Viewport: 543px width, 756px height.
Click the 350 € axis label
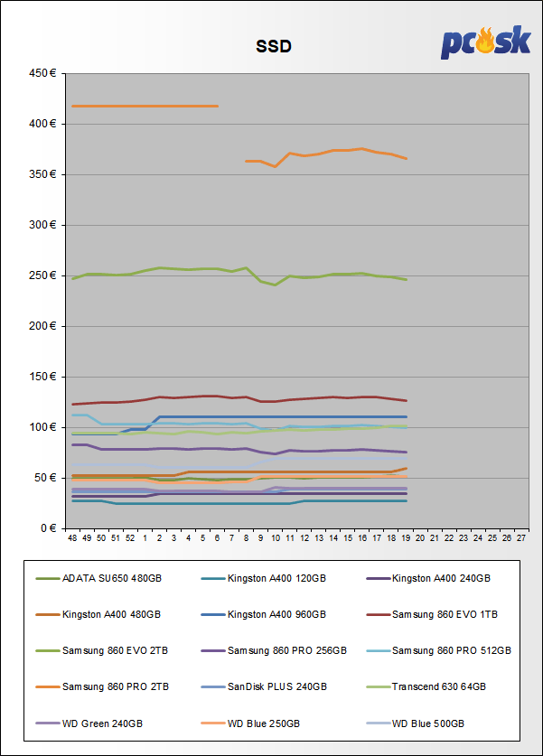pos(42,174)
